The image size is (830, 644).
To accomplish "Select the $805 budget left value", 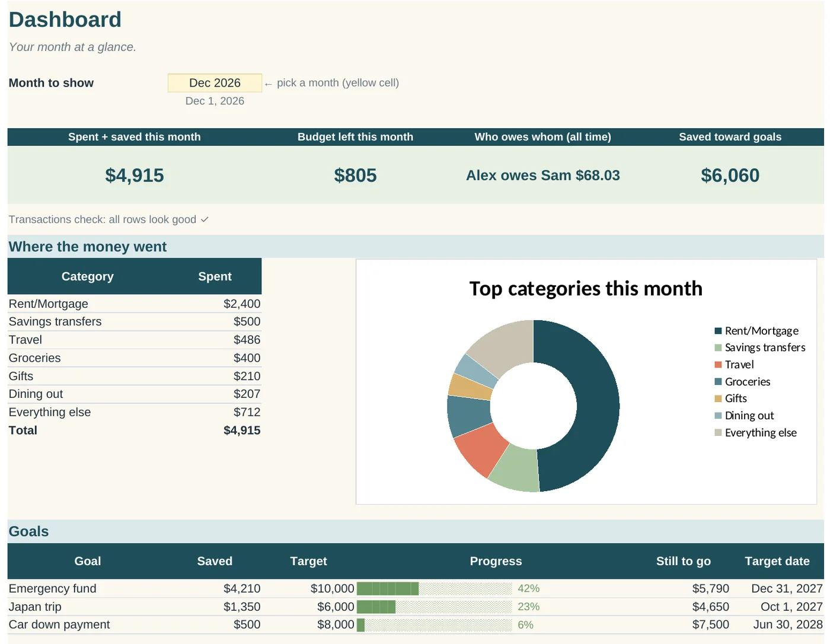I will coord(355,176).
